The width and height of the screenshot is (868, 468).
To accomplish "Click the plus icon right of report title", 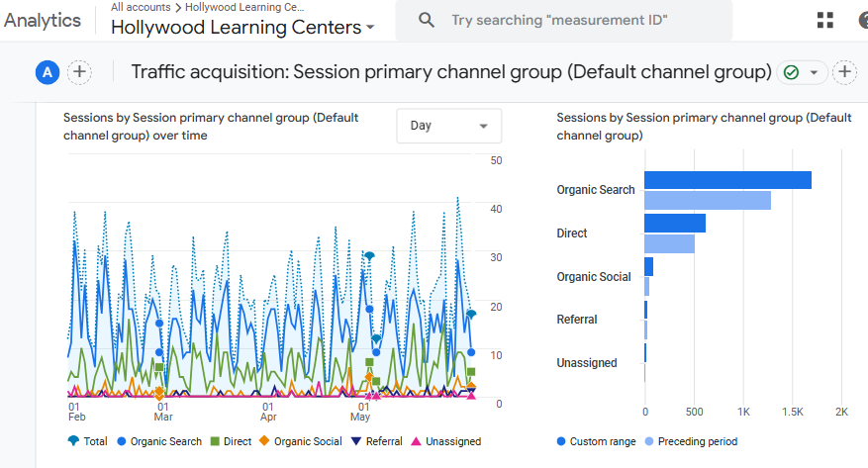I will pos(844,72).
